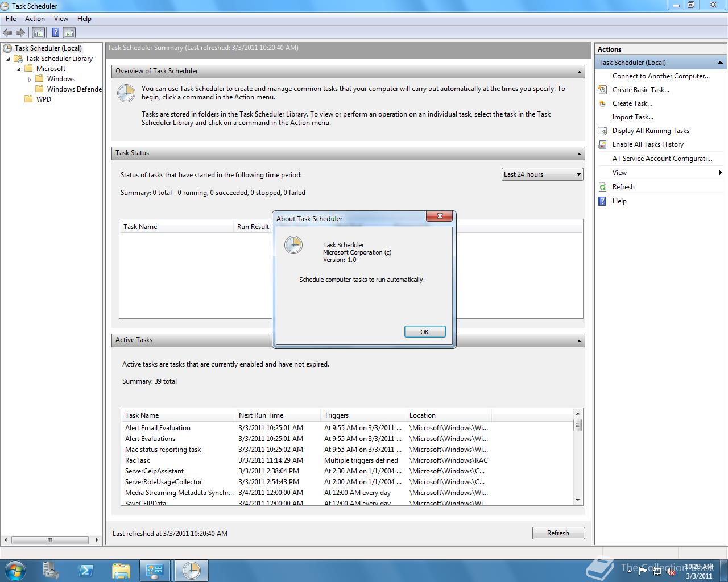Viewport: 728px width, 582px height.
Task: Click AT Service Account Configuration action
Action: [x=662, y=159]
